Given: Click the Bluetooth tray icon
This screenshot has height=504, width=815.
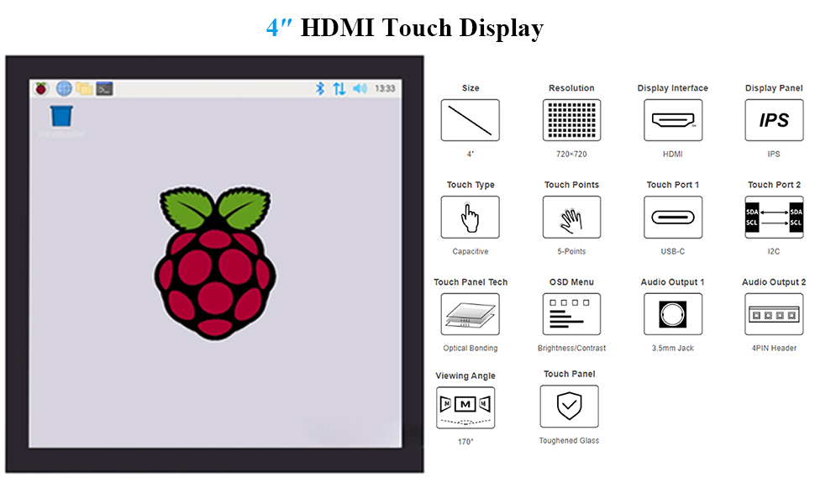Looking at the screenshot, I should (319, 89).
